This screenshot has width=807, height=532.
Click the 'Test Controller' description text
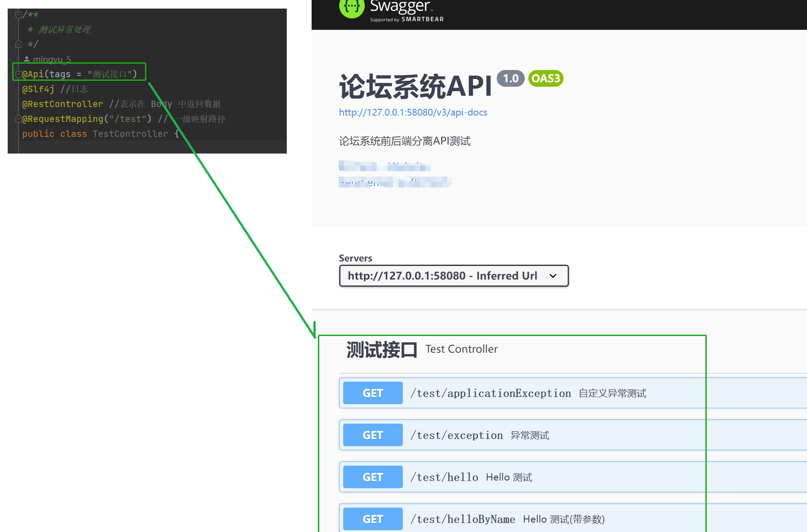(462, 349)
